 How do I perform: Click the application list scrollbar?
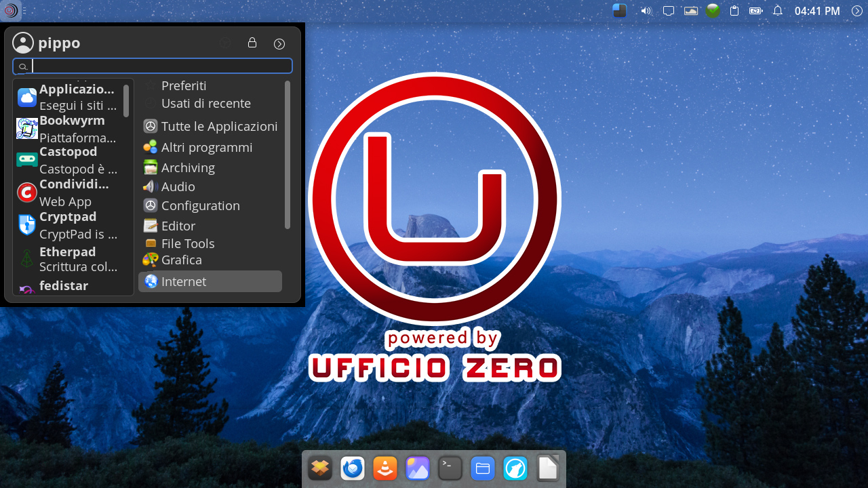(126, 100)
